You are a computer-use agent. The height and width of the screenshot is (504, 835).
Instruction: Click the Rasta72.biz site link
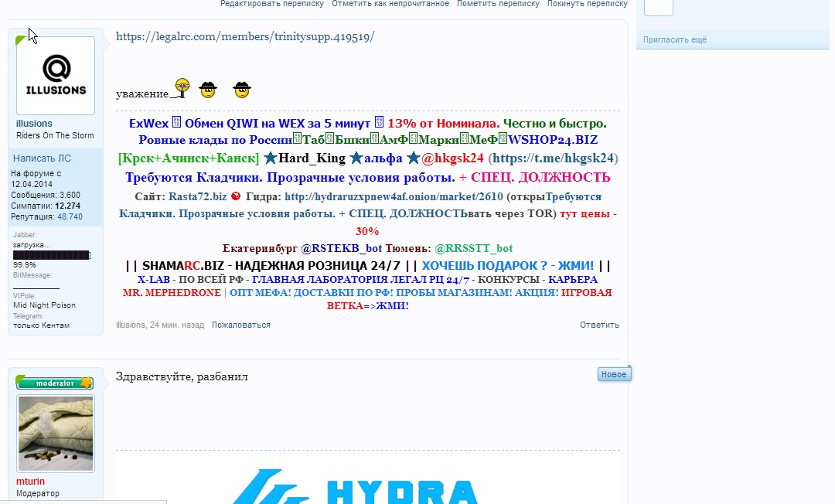click(198, 196)
